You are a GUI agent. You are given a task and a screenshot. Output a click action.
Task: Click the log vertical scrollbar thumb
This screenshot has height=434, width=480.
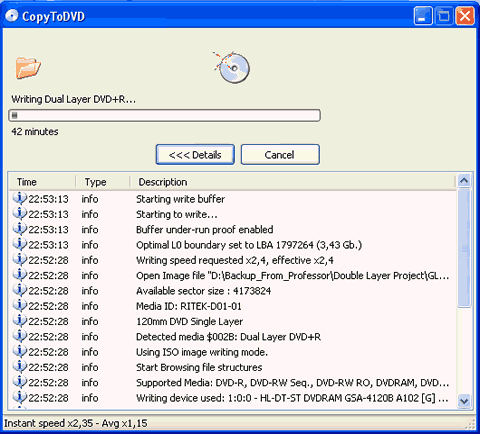tap(464, 248)
